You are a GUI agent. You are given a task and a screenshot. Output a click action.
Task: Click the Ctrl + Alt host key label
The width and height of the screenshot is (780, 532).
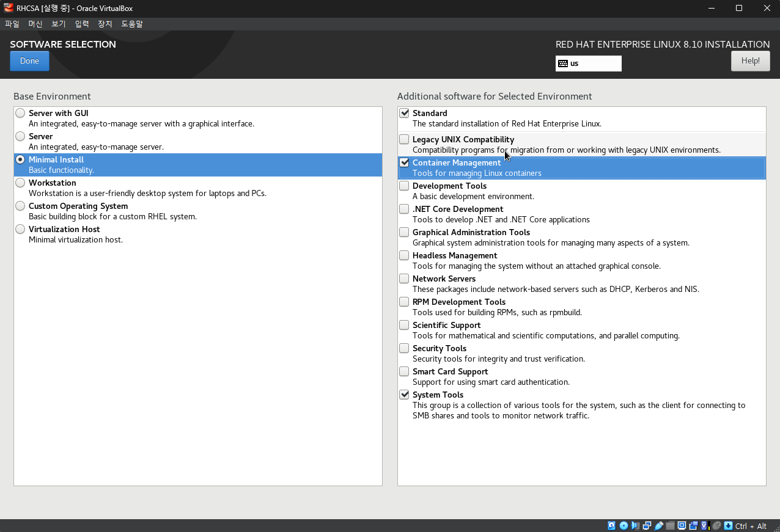pos(751,526)
